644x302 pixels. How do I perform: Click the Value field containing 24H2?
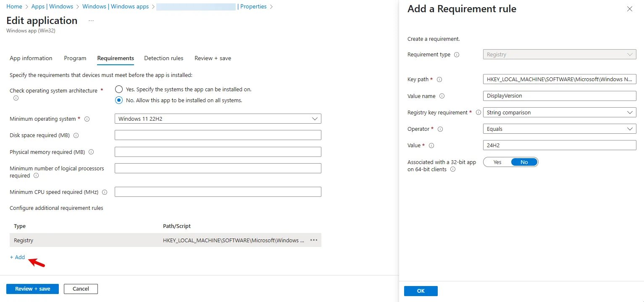pyautogui.click(x=560, y=145)
